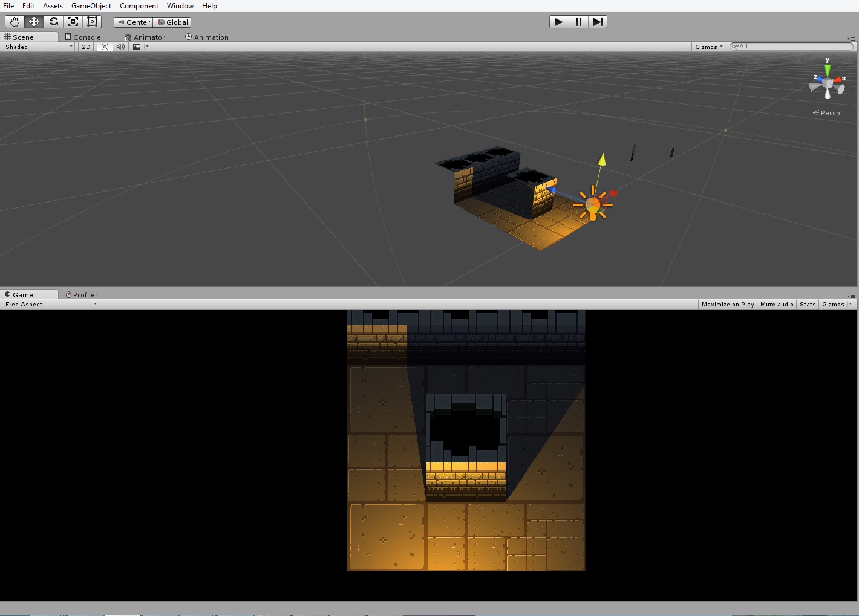
Task: Select the Scale tool
Action: click(73, 21)
